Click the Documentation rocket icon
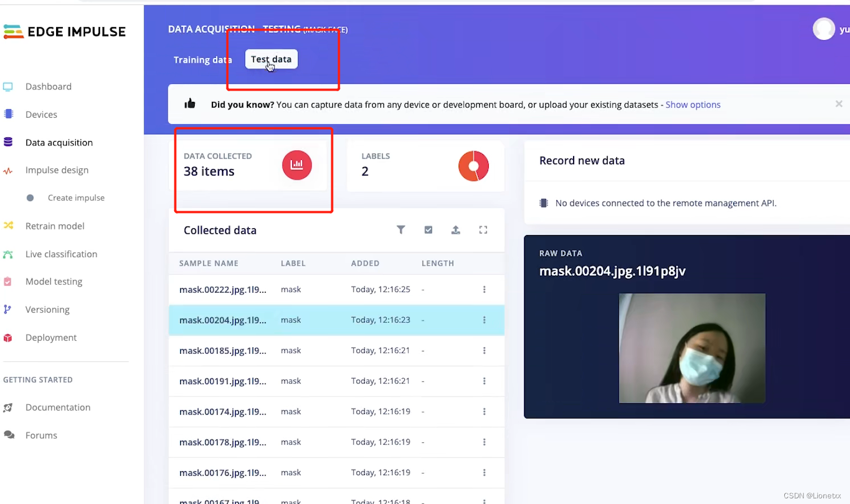Viewport: 850px width, 504px height. [x=8, y=408]
